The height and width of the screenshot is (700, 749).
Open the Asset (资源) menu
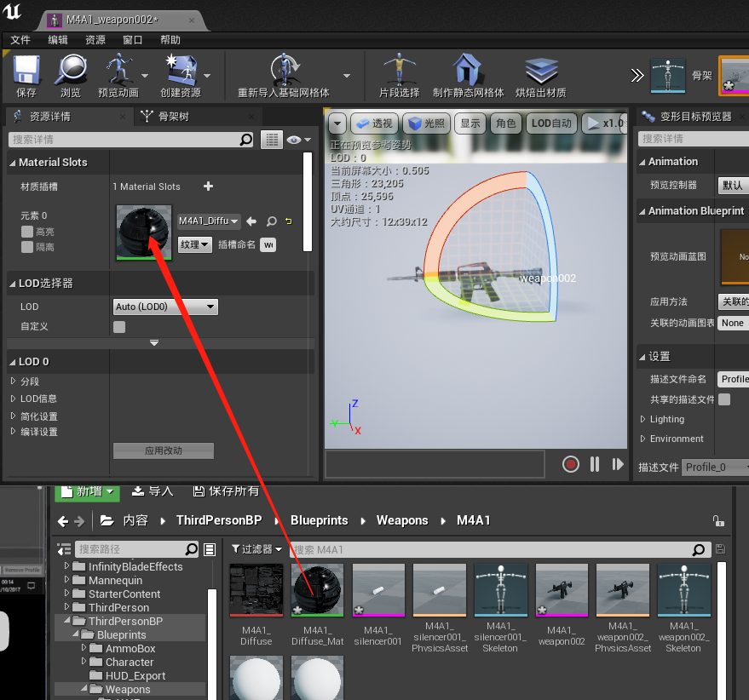[95, 40]
